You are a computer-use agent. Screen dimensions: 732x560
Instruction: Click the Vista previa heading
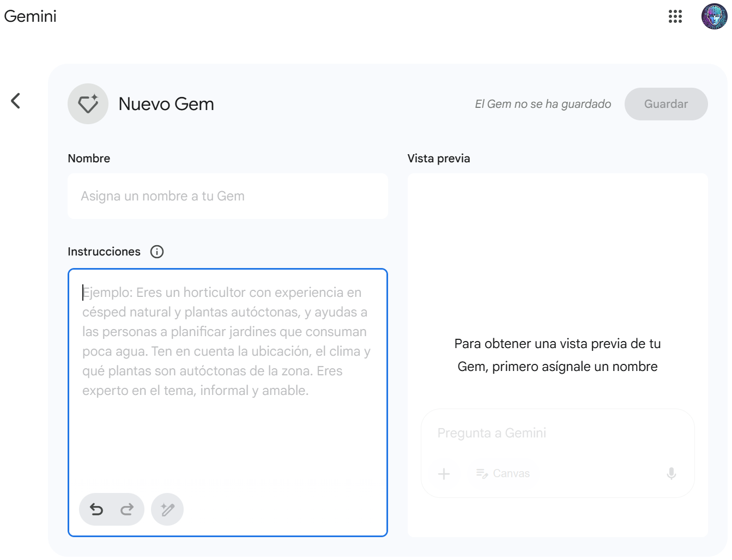tap(439, 159)
